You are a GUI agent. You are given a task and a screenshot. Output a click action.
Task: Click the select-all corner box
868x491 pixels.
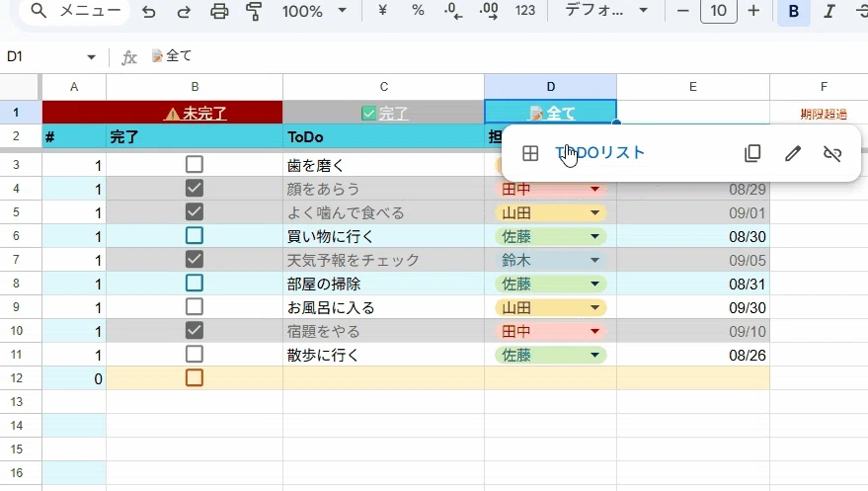tap(21, 87)
